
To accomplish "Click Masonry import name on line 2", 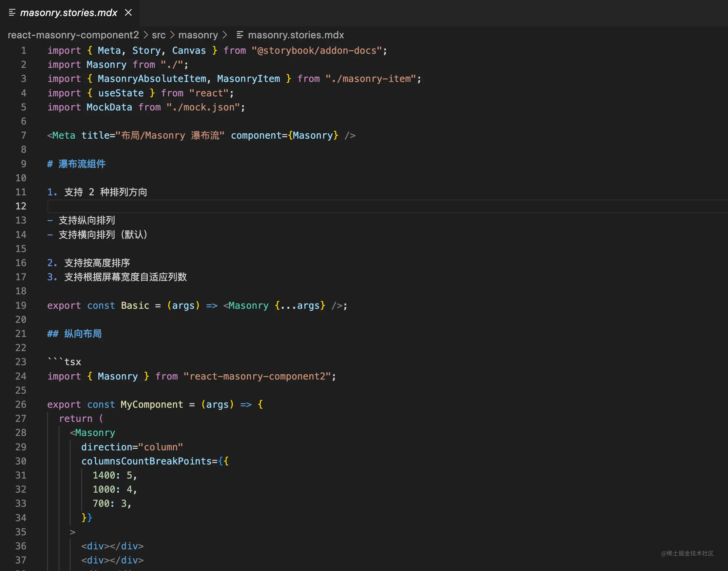I will pyautogui.click(x=106, y=65).
